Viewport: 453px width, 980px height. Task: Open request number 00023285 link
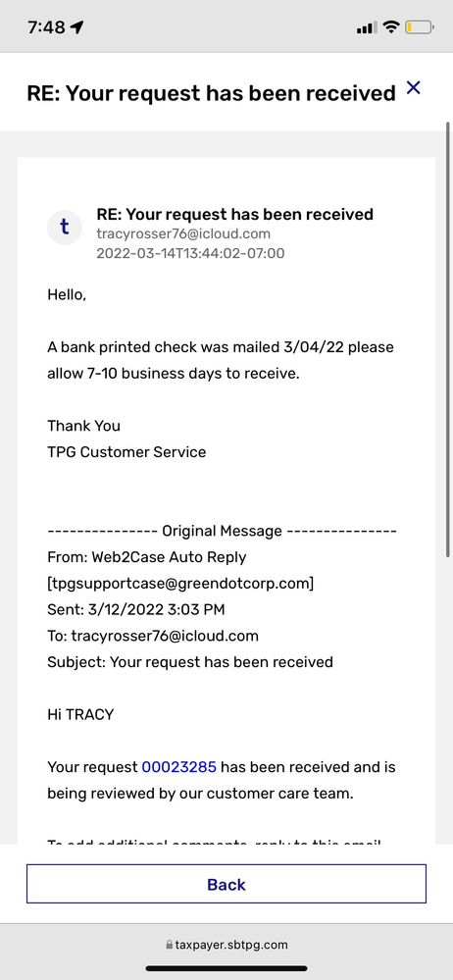click(179, 767)
